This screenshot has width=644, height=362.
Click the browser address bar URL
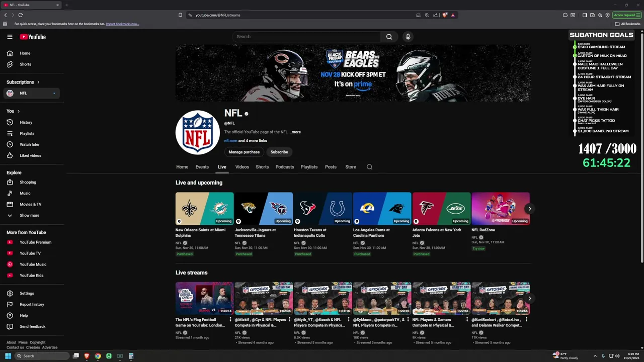(x=218, y=15)
